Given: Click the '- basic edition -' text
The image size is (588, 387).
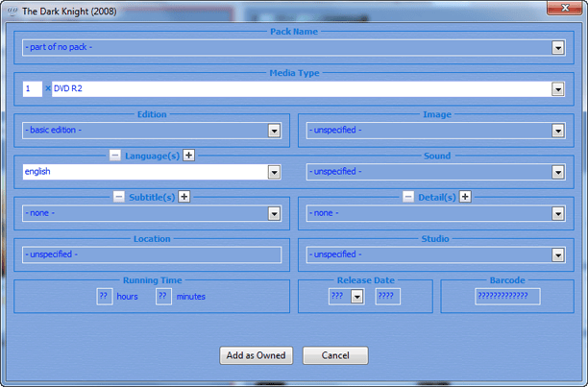Looking at the screenshot, I should click(53, 130).
